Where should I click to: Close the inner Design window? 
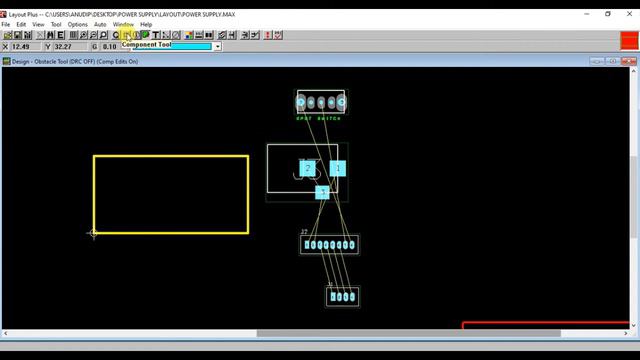[x=629, y=62]
